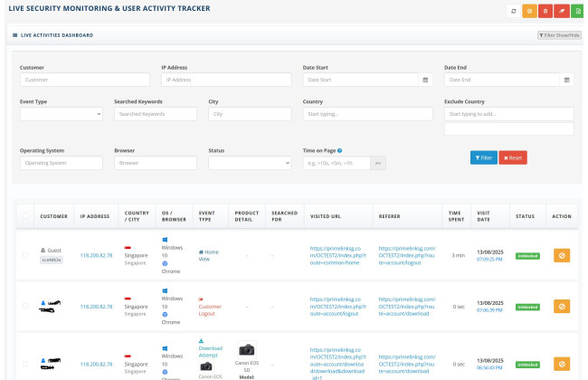Click block button for Download Attempt row
The image size is (588, 380).
[x=562, y=364]
